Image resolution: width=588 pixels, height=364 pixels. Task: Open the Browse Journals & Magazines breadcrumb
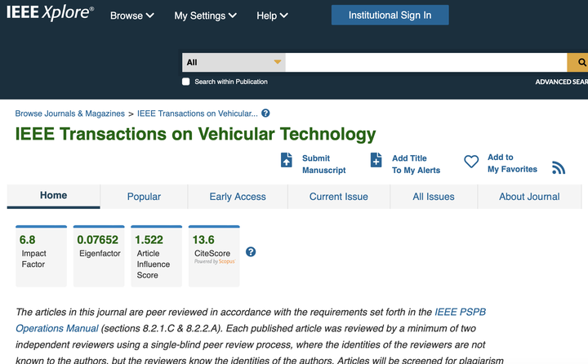click(70, 113)
